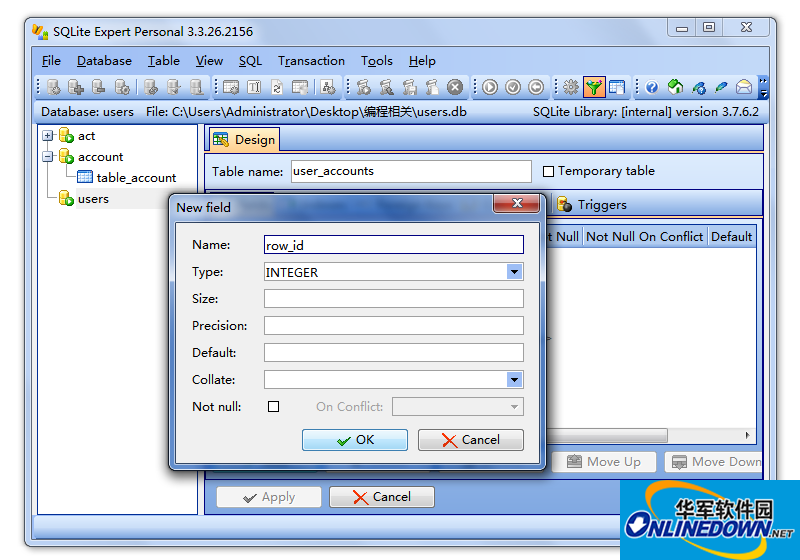
Task: Confirm new field with OK button
Action: (x=355, y=440)
